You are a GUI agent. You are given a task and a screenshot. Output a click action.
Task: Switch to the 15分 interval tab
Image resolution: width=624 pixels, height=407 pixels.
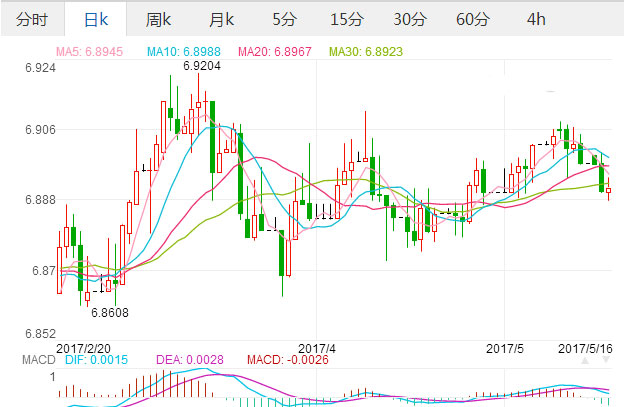click(347, 19)
